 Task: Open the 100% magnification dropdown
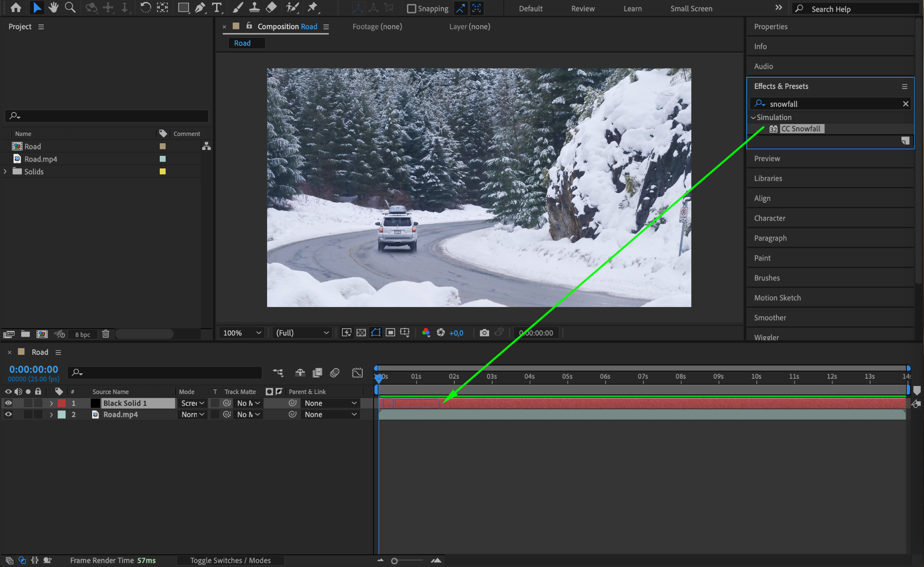pos(242,333)
